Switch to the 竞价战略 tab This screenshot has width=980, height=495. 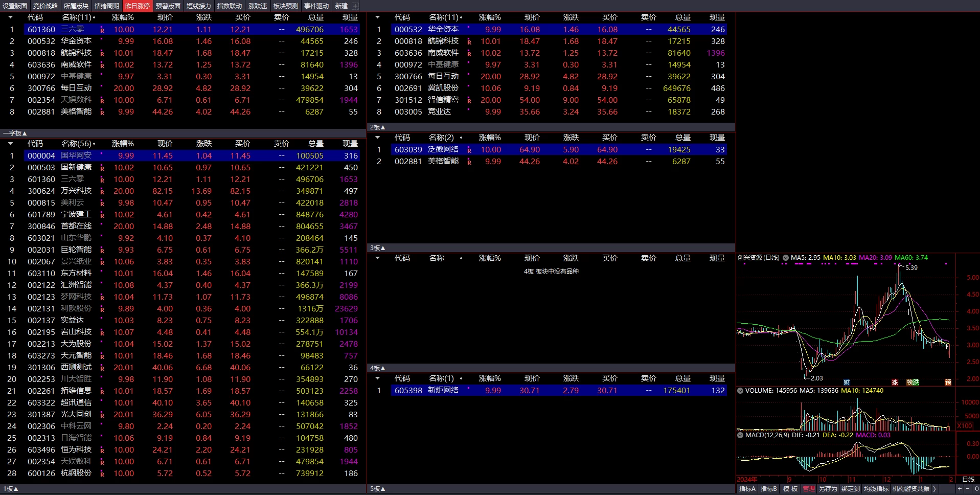coord(45,6)
